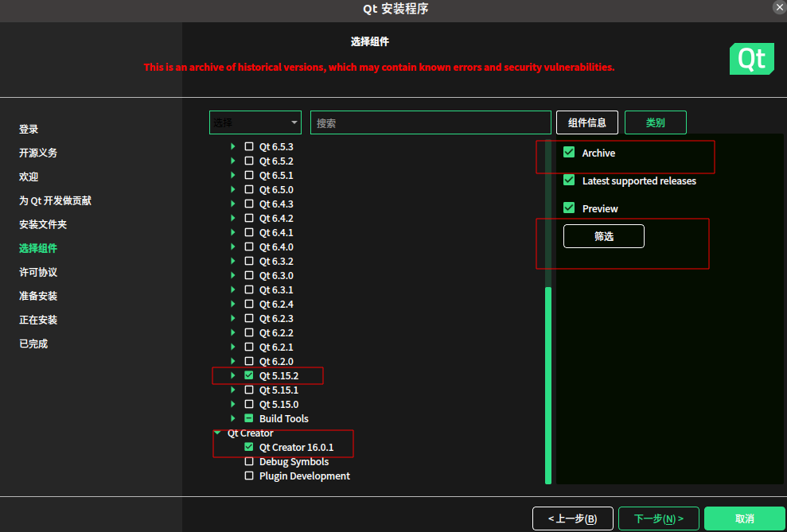Open the 选择 dropdown
The height and width of the screenshot is (532, 787).
tap(255, 122)
